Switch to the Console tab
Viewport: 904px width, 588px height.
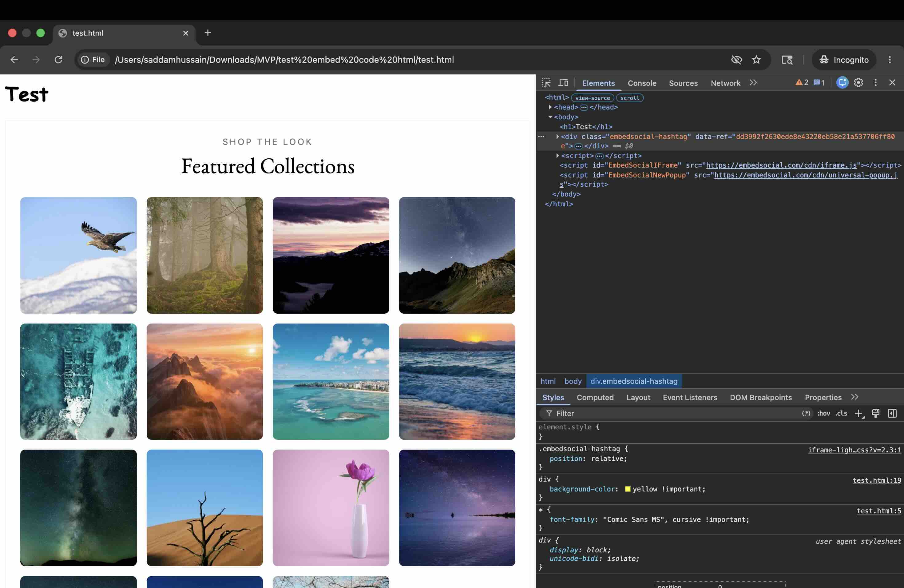coord(642,83)
